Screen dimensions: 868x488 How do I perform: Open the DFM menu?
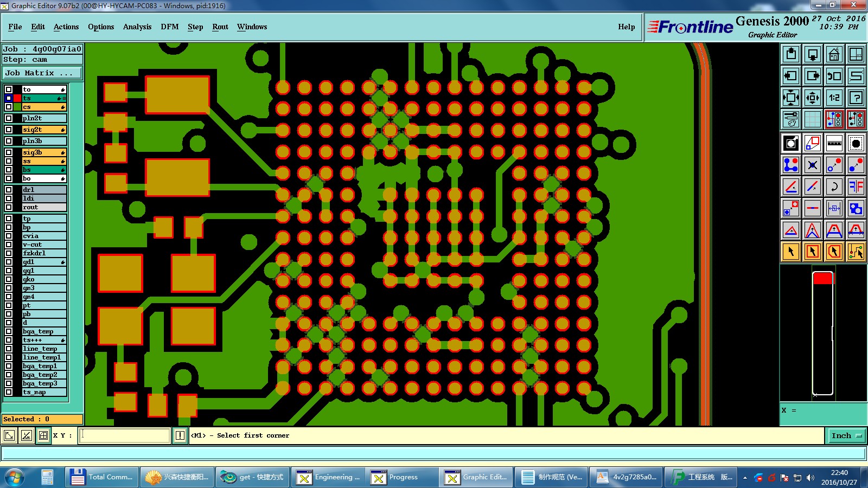(x=170, y=27)
